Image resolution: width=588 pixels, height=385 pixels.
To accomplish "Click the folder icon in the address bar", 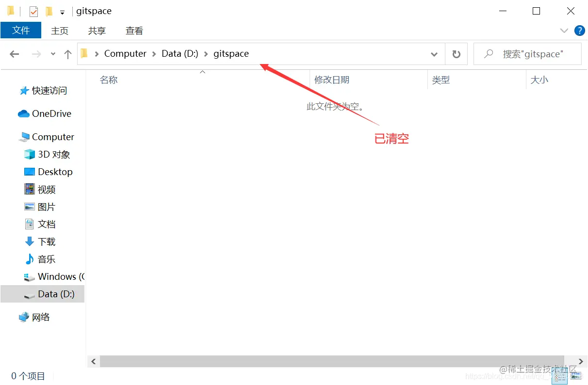I will (x=84, y=53).
